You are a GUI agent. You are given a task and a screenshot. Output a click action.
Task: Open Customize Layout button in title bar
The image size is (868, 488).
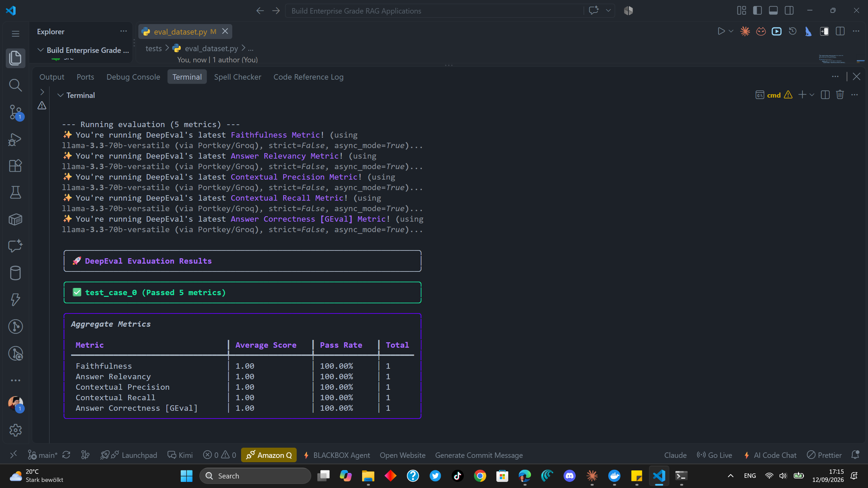point(742,11)
